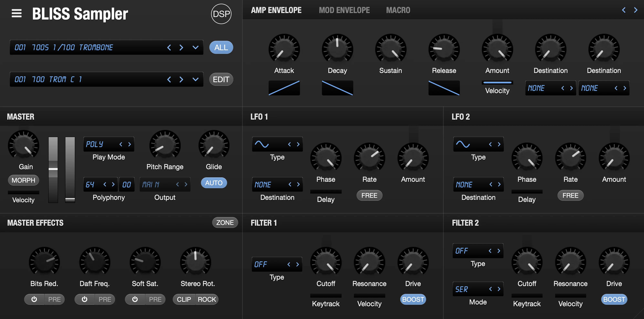644x319 pixels.
Task: Click LFO 1 sine waveform type icon
Action: pyautogui.click(x=262, y=144)
